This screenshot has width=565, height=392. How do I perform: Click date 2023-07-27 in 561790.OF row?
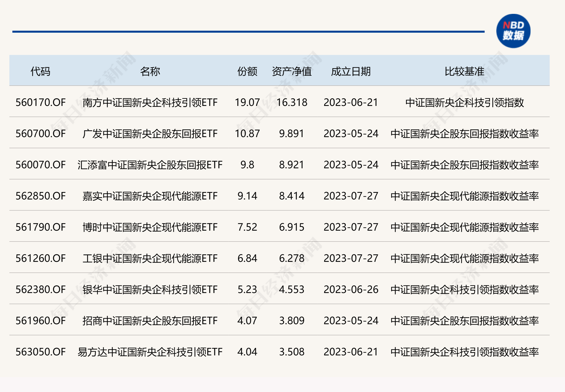point(351,227)
